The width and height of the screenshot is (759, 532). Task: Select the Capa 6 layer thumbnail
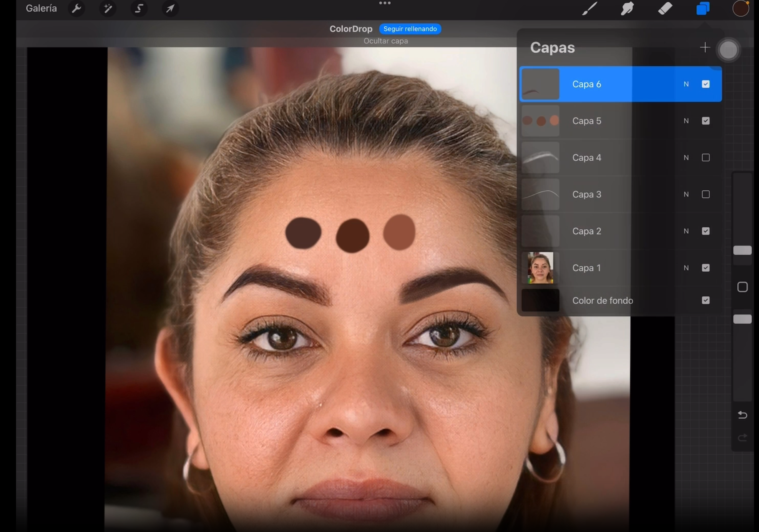[540, 84]
